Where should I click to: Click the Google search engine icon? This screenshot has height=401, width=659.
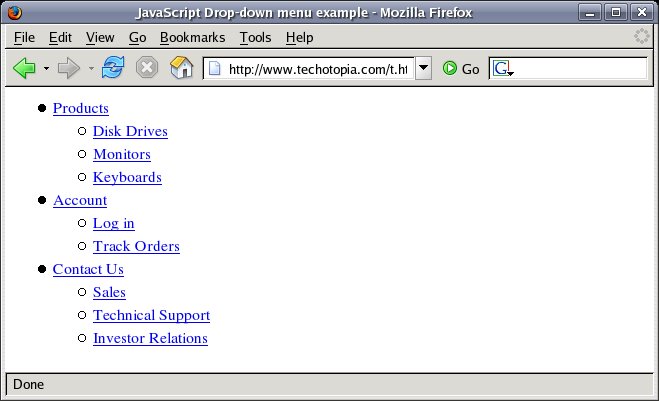click(x=501, y=69)
